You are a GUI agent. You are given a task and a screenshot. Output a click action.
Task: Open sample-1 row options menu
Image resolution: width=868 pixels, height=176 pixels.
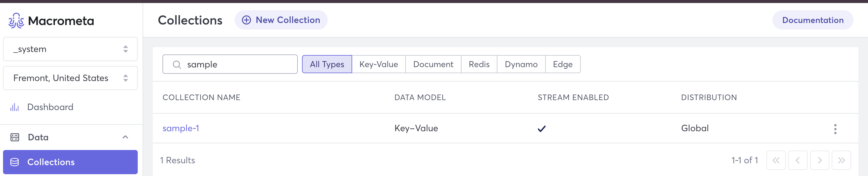pyautogui.click(x=835, y=129)
